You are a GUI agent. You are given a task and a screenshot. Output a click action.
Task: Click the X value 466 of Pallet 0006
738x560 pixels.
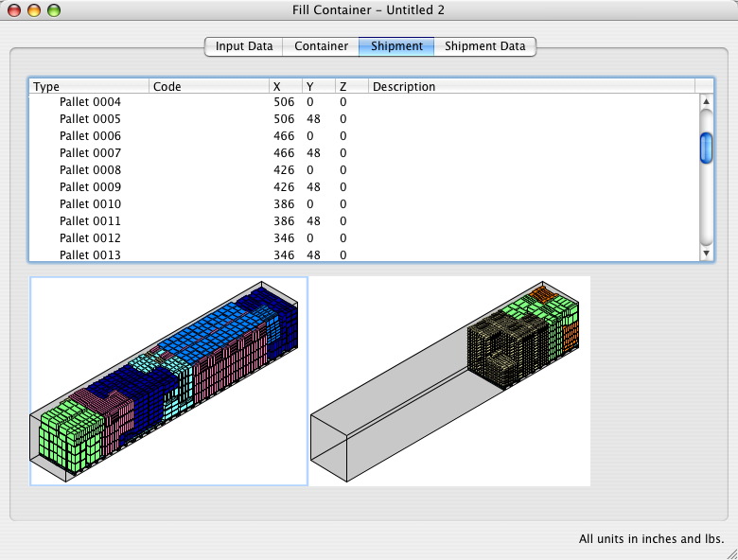[x=284, y=136]
